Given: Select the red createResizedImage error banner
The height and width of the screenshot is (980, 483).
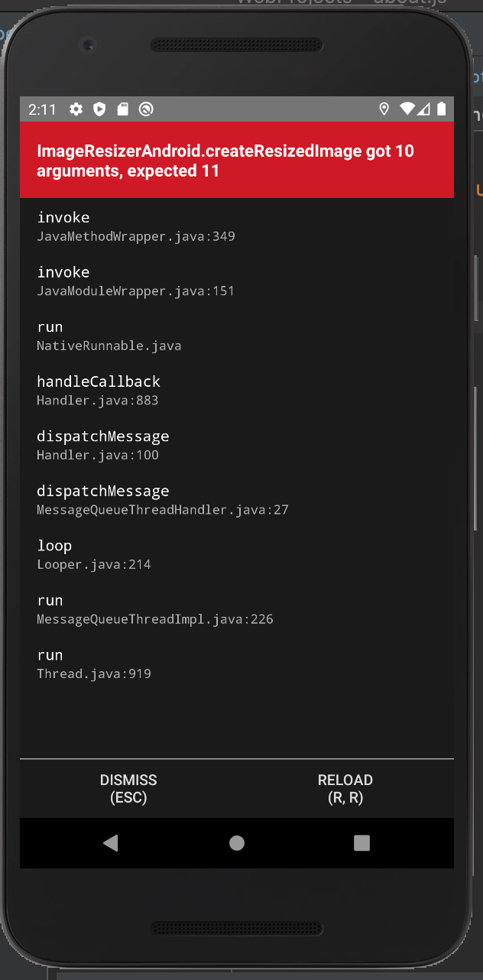Looking at the screenshot, I should (x=237, y=160).
